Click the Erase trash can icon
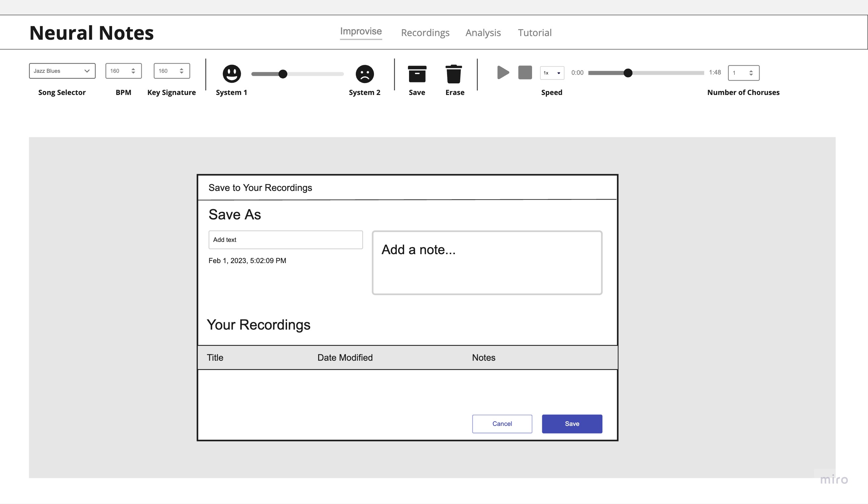 click(x=453, y=74)
